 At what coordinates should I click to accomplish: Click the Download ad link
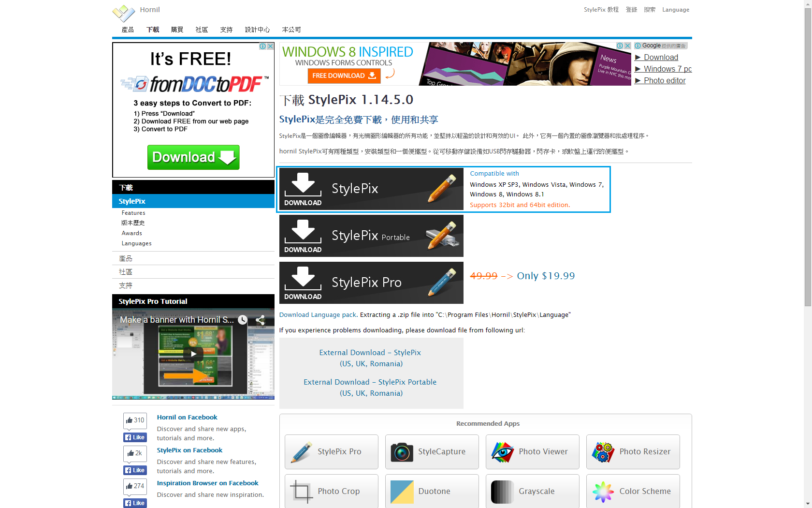pos(661,57)
